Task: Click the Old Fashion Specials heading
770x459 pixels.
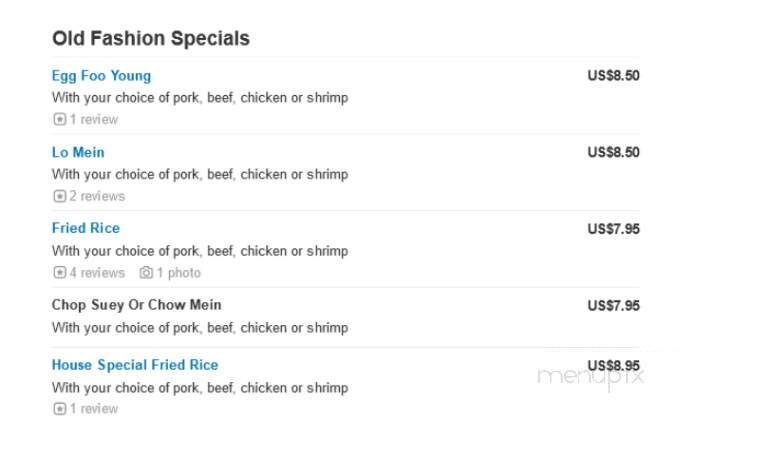Action: click(151, 38)
